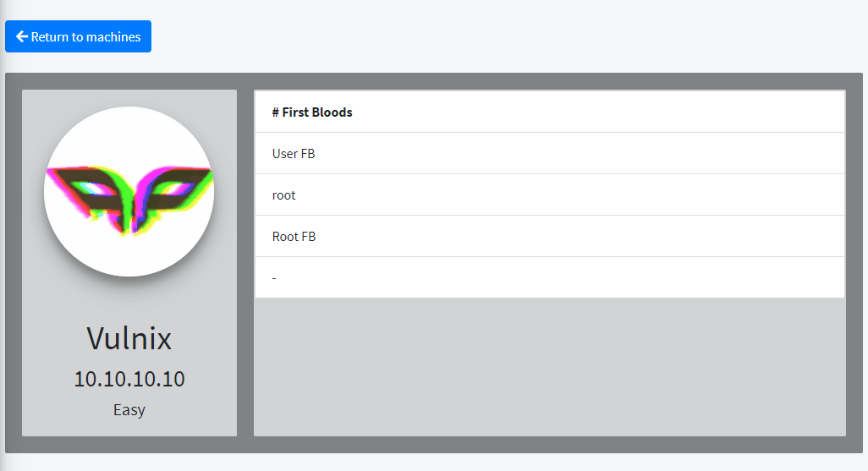Click the # First Bloods header
The image size is (868, 471).
[x=312, y=112]
